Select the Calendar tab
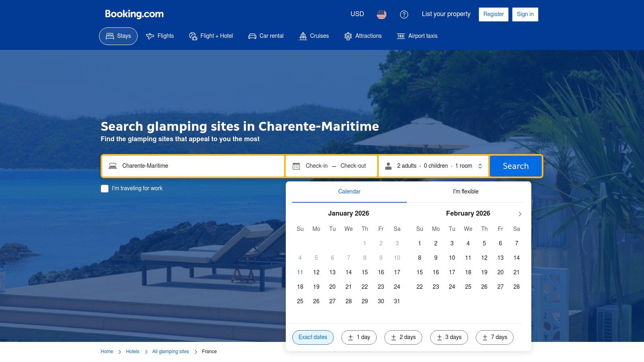 tap(349, 192)
